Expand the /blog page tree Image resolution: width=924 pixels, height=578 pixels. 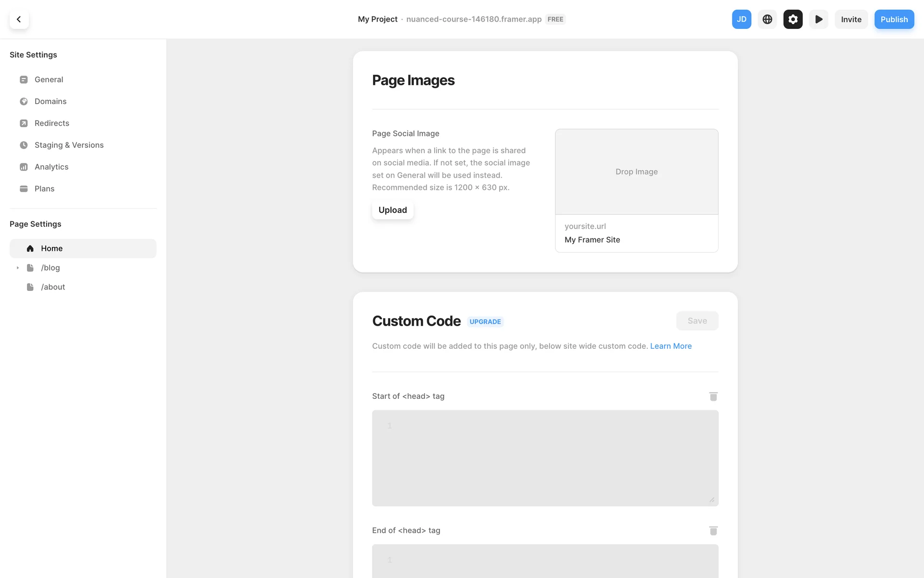point(18,268)
